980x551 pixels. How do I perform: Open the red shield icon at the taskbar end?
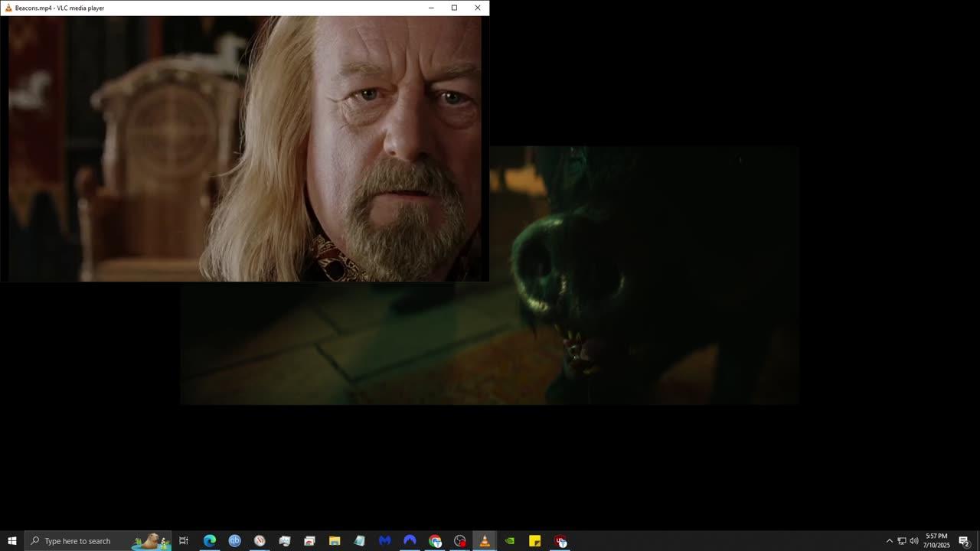[x=560, y=541]
